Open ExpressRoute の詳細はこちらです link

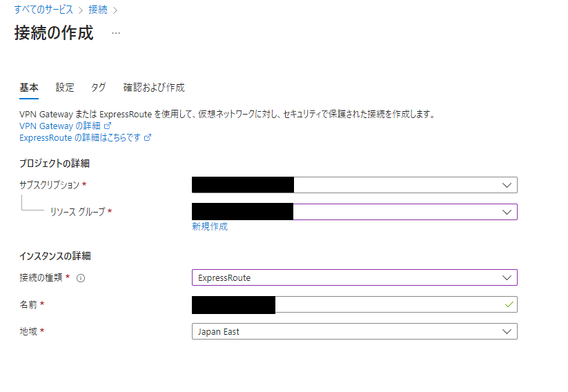(x=79, y=137)
